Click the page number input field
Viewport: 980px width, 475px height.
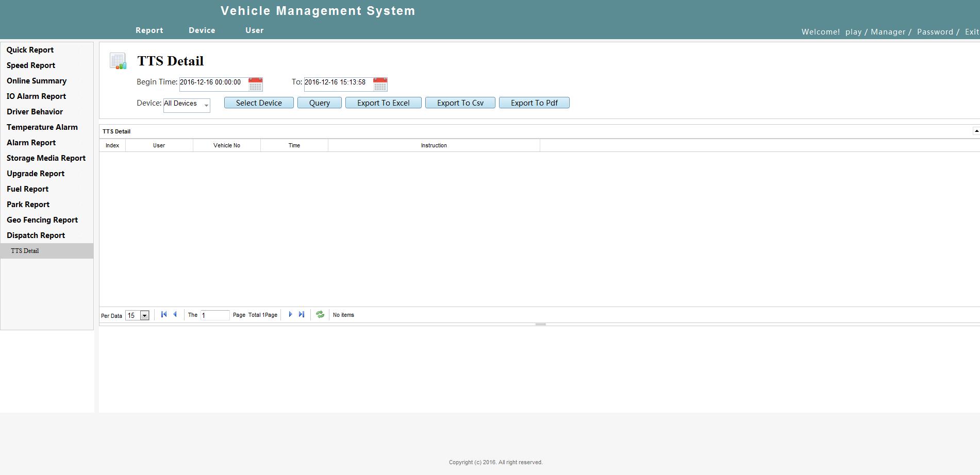point(215,315)
